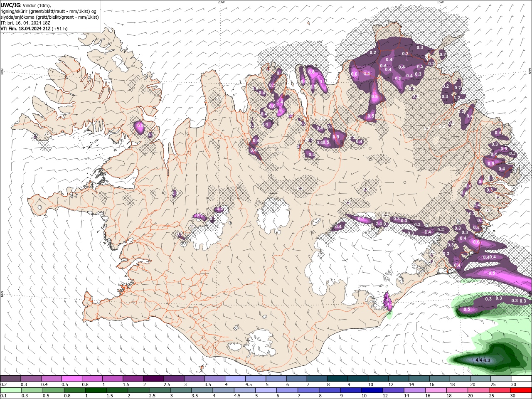532x399 pixels.
Task: Pick the lavender 14 rain legend swatch
Action: pyautogui.click(x=415, y=390)
